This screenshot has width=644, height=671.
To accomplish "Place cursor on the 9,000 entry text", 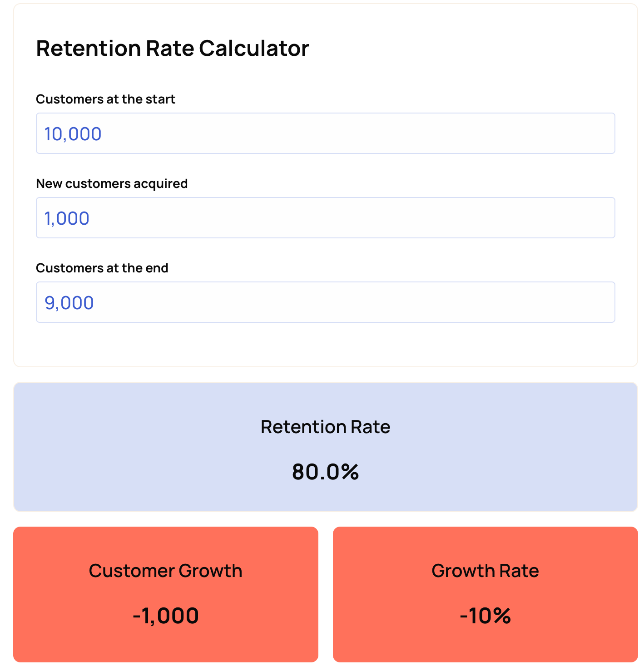I will 69,303.
